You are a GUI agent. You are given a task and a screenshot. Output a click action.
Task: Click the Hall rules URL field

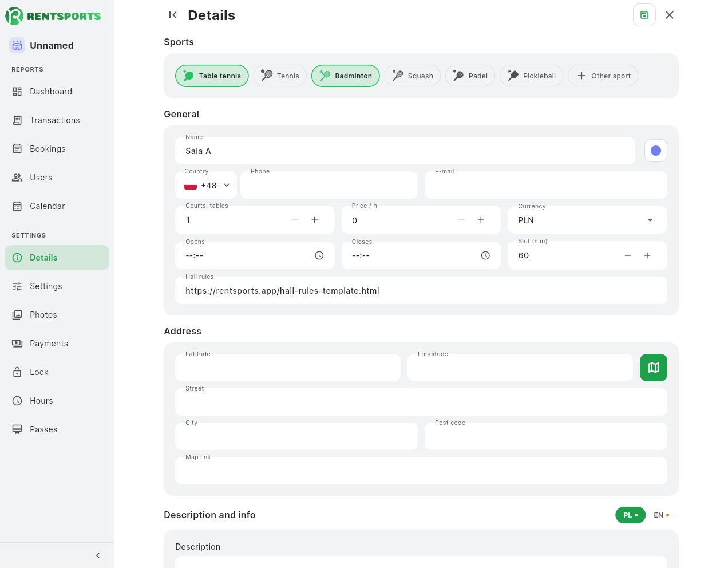pos(421,290)
